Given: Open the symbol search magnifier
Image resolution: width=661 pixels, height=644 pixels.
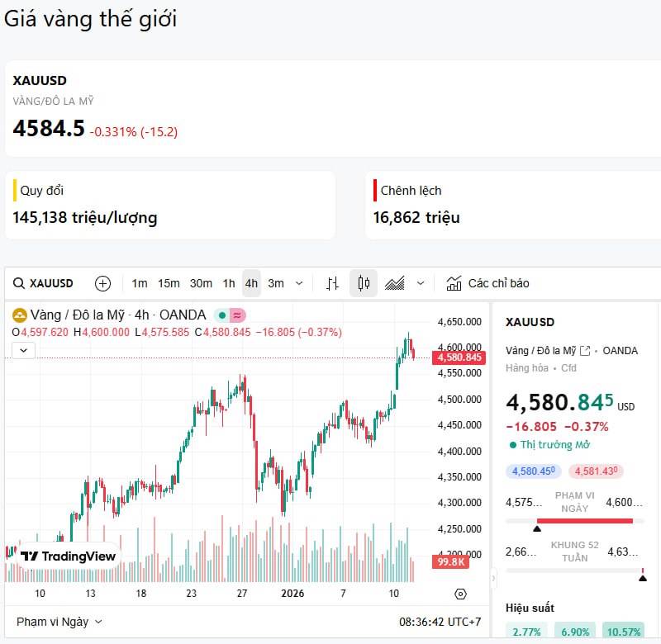Looking at the screenshot, I should [18, 283].
